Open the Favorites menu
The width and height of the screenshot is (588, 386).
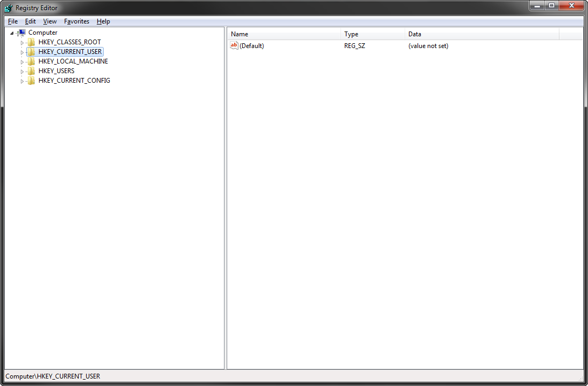[x=76, y=21]
